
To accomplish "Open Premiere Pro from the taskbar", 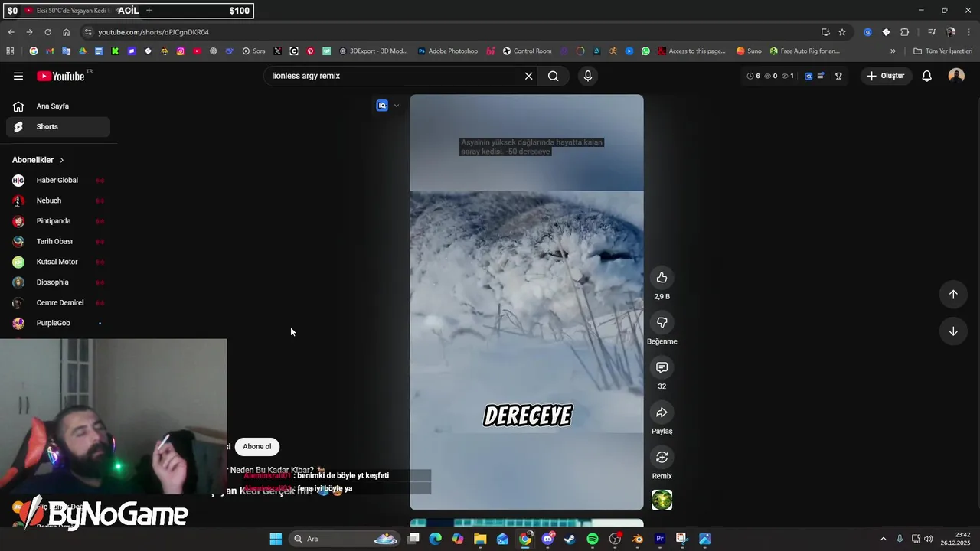I will click(660, 539).
